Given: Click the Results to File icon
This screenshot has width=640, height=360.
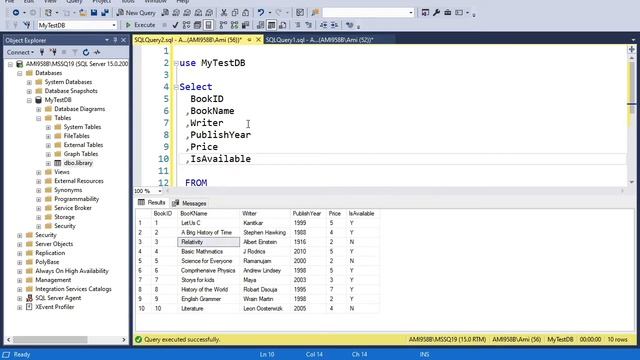Looking at the screenshot, I should click(x=282, y=25).
